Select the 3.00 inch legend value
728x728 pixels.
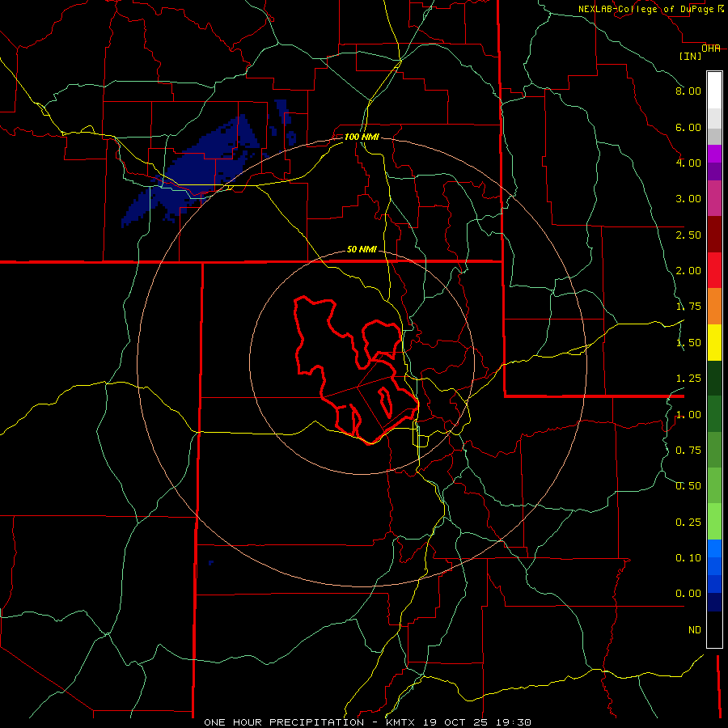coord(688,198)
